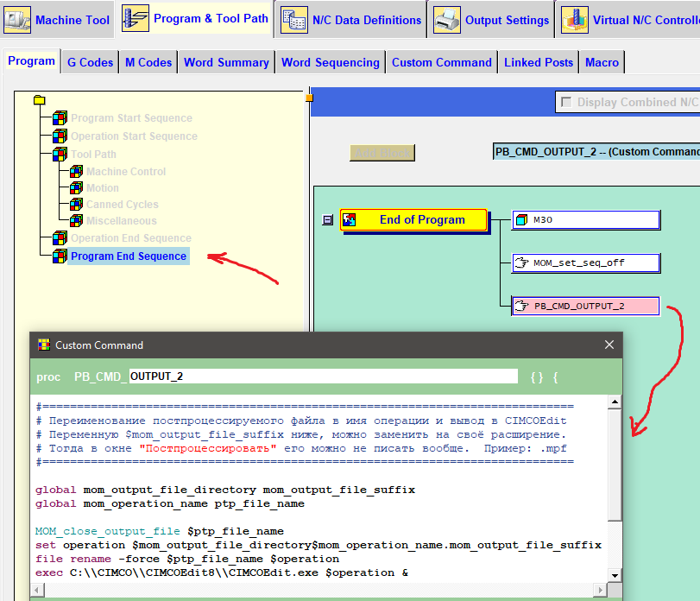Close the Custom Command dialog
Viewport: 700px width, 601px height.
(x=609, y=345)
